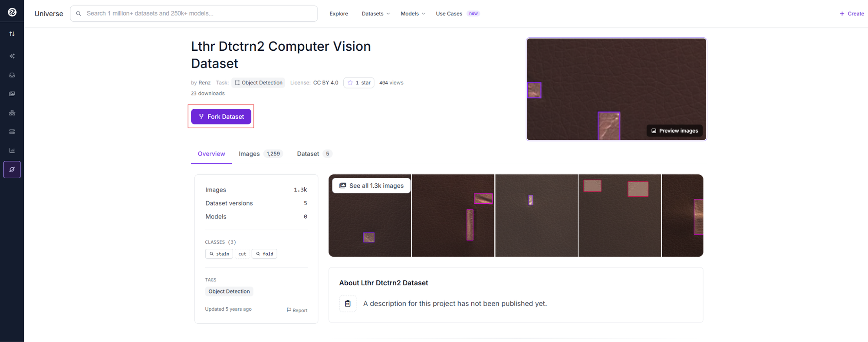Viewport: 868px width, 342px height.
Task: Click the clipboard icon beside the description
Action: click(348, 303)
